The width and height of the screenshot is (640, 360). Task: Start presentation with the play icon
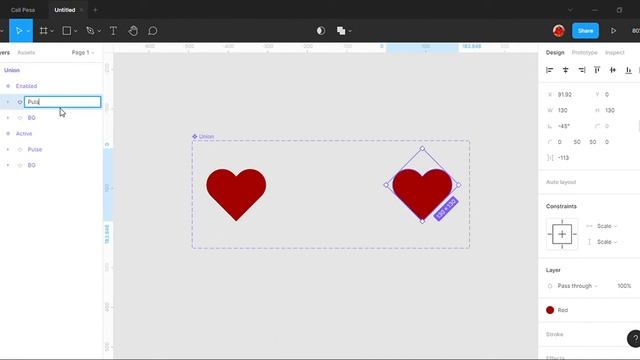[613, 31]
